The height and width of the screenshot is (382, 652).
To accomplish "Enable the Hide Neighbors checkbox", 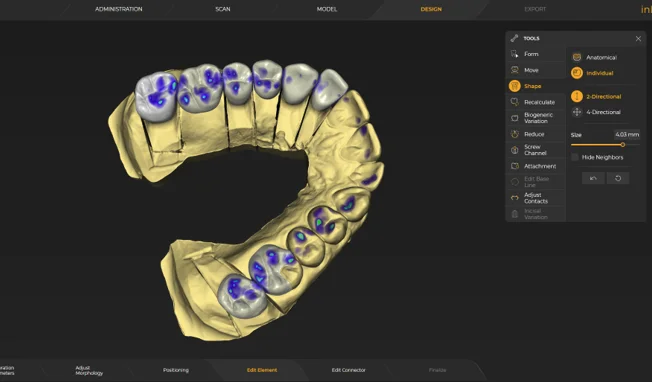I will click(x=575, y=157).
